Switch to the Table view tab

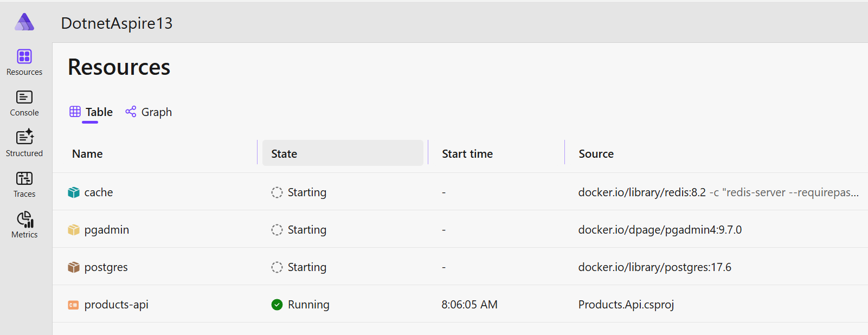(91, 112)
